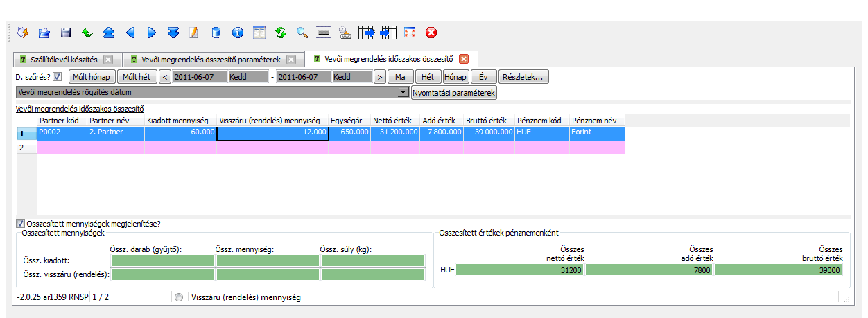Image resolution: width=868 pixels, height=318 pixels.
Task: Click the blue info icon
Action: click(237, 32)
